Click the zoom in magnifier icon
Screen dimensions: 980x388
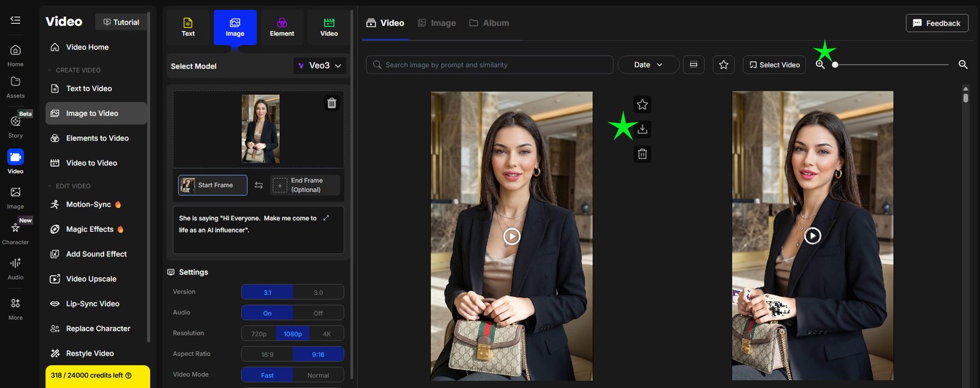coord(963,65)
